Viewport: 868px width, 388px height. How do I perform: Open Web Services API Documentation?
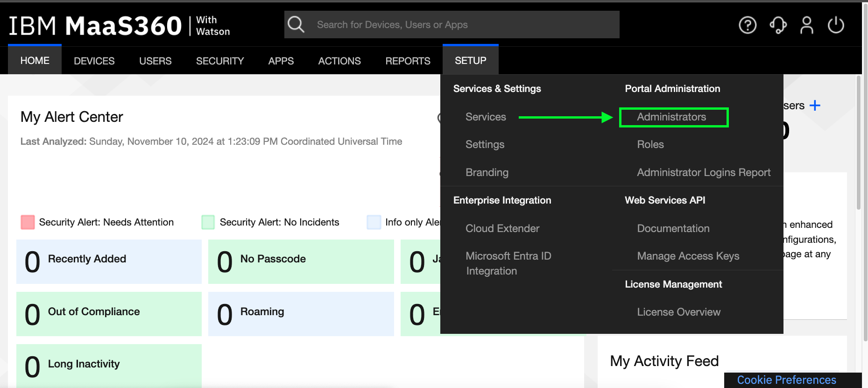click(x=673, y=228)
